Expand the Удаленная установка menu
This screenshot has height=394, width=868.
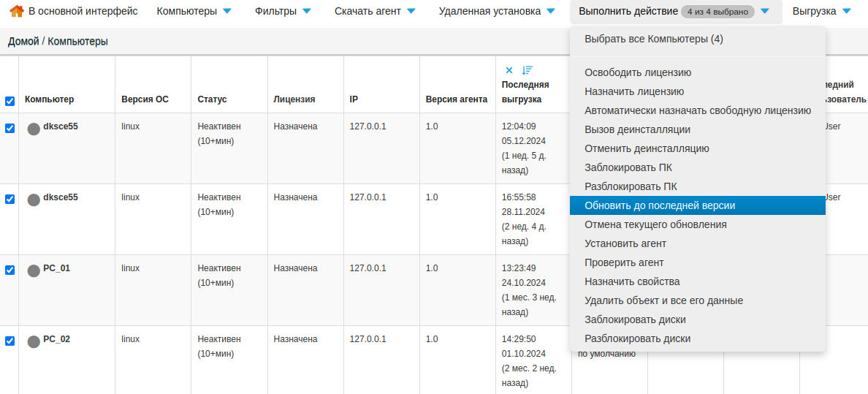pyautogui.click(x=497, y=11)
